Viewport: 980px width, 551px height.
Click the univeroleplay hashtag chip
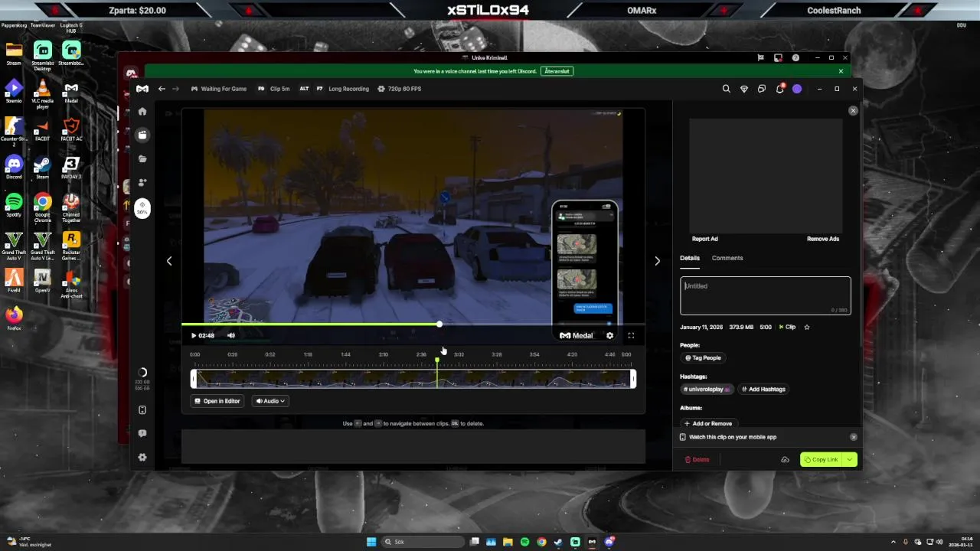point(707,389)
